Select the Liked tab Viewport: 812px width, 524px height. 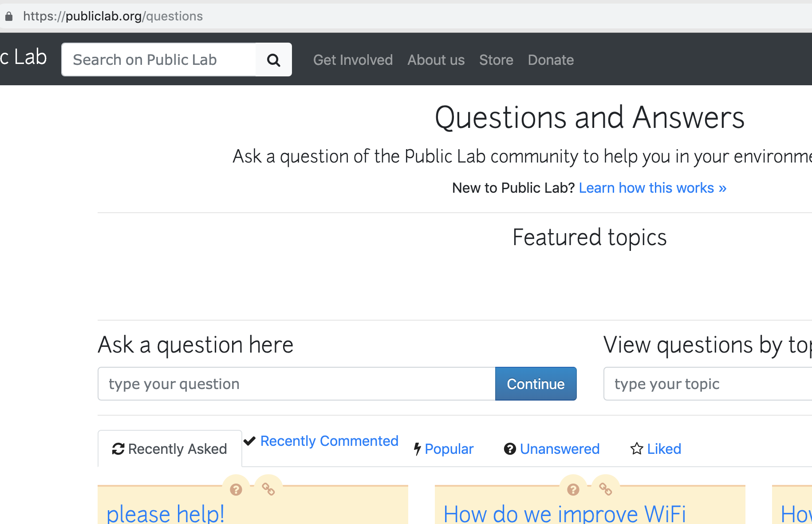click(x=664, y=449)
